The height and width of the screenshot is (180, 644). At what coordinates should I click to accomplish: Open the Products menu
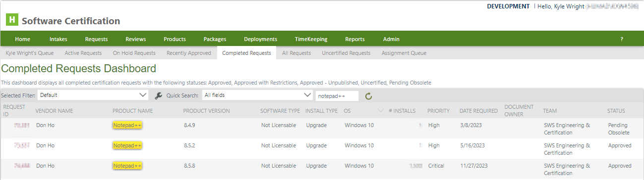pyautogui.click(x=175, y=39)
